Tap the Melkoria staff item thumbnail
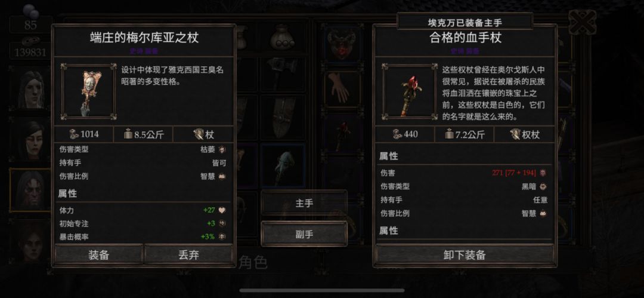This screenshot has height=298, width=644. click(x=89, y=91)
